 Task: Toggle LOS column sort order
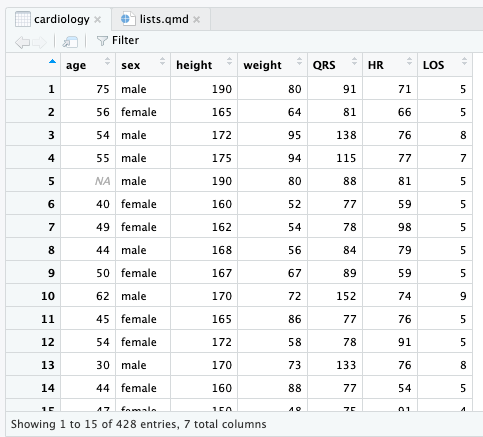coord(464,61)
